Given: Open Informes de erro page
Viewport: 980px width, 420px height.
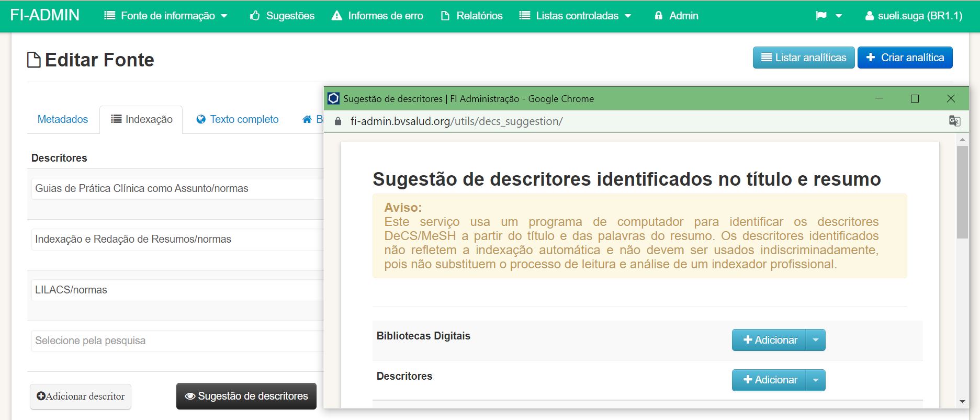Looking at the screenshot, I should point(377,16).
